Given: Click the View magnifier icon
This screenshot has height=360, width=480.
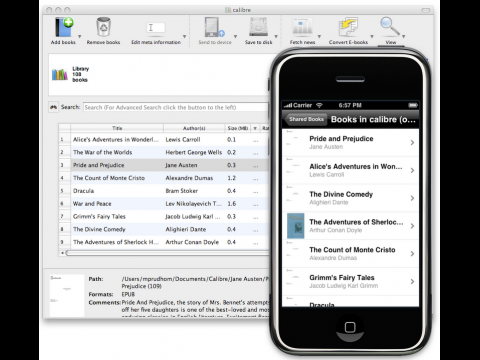Looking at the screenshot, I should 390,26.
